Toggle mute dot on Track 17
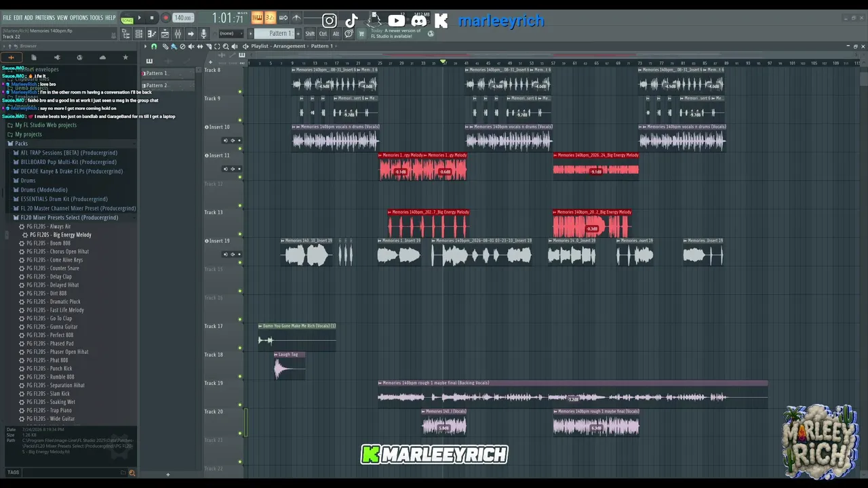The image size is (868, 488). pos(240,348)
